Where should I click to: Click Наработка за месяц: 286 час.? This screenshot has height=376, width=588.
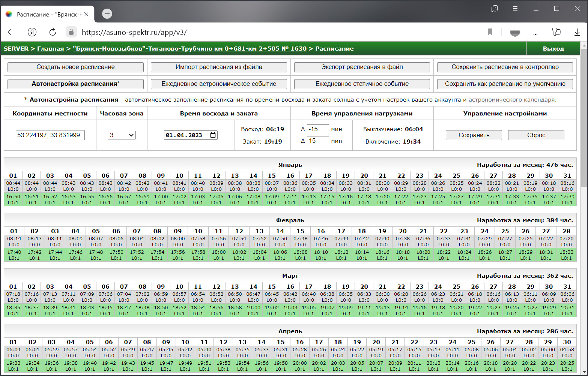click(x=525, y=331)
